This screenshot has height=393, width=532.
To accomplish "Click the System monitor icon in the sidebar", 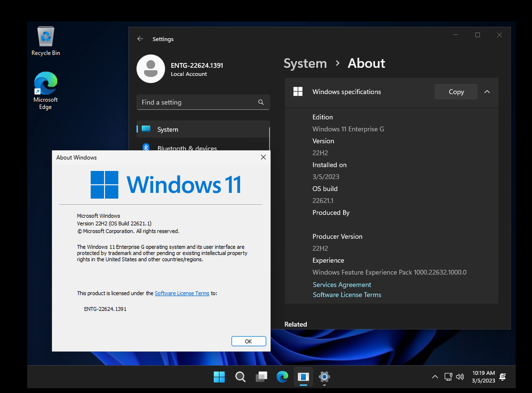I will click(x=146, y=129).
